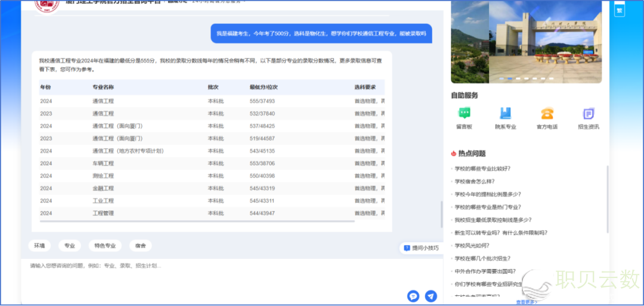Screen dimensions: 644x306
Task: Select the 宿舍 quick tag
Action: (x=141, y=246)
